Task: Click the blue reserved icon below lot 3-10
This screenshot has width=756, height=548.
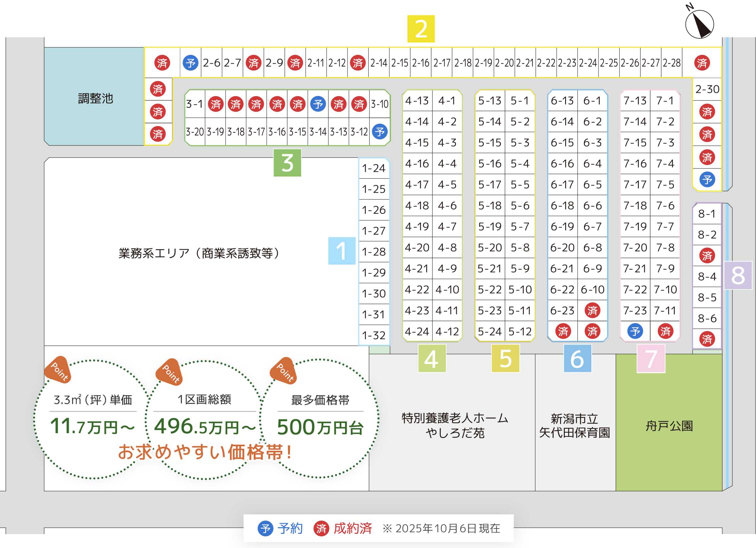Action: (x=380, y=132)
